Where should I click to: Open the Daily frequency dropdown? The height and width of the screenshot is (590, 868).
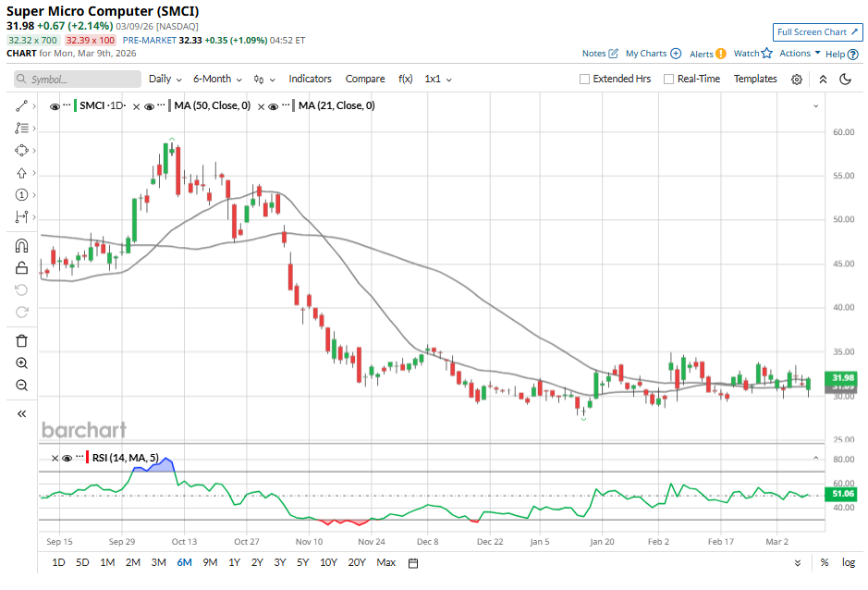[x=165, y=80]
